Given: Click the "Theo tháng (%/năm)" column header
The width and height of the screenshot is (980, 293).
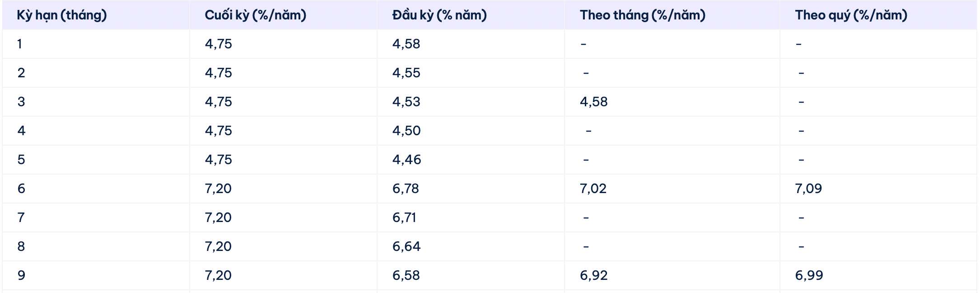Looking at the screenshot, I should coord(642,15).
